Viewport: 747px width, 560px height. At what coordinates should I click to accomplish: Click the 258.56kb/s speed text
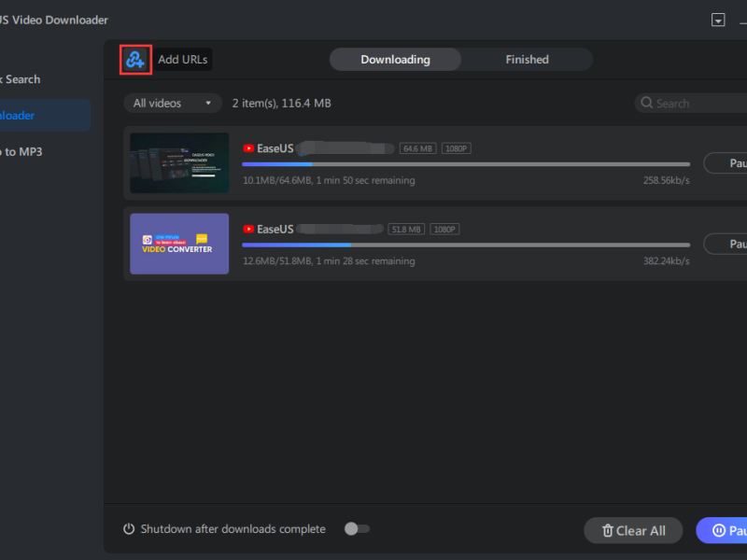coord(666,180)
